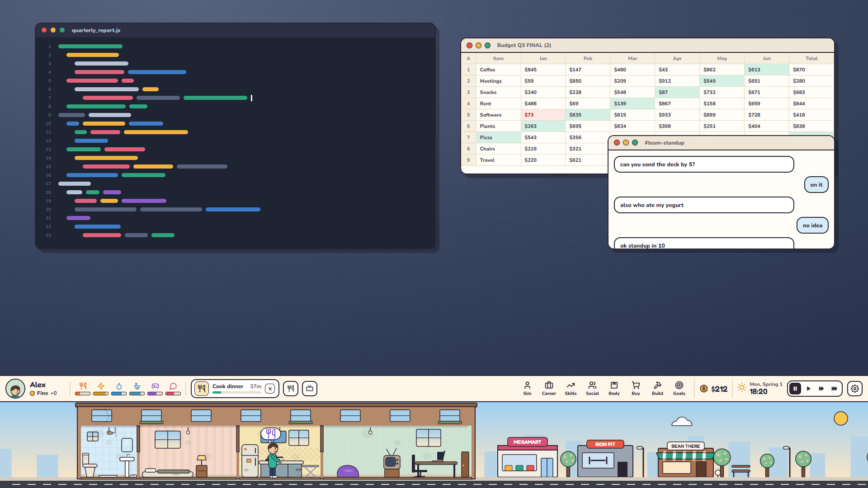Screen dimensions: 868x488
Task: Click the sun weather icon near the date
Action: 741,387
